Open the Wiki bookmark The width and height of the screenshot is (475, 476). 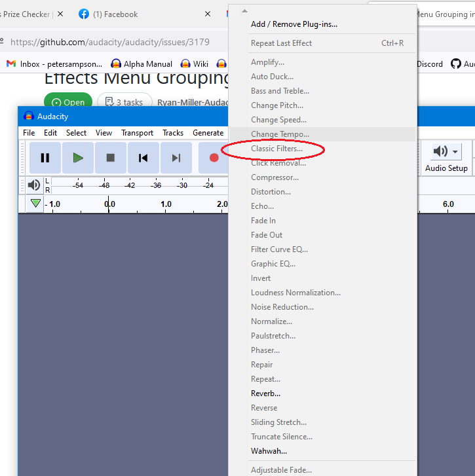click(195, 64)
